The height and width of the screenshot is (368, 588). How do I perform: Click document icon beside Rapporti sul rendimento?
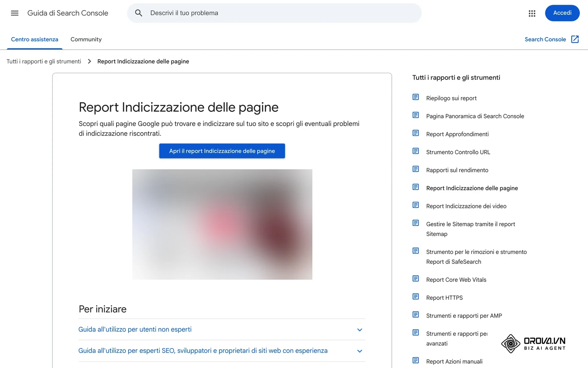coord(416,169)
